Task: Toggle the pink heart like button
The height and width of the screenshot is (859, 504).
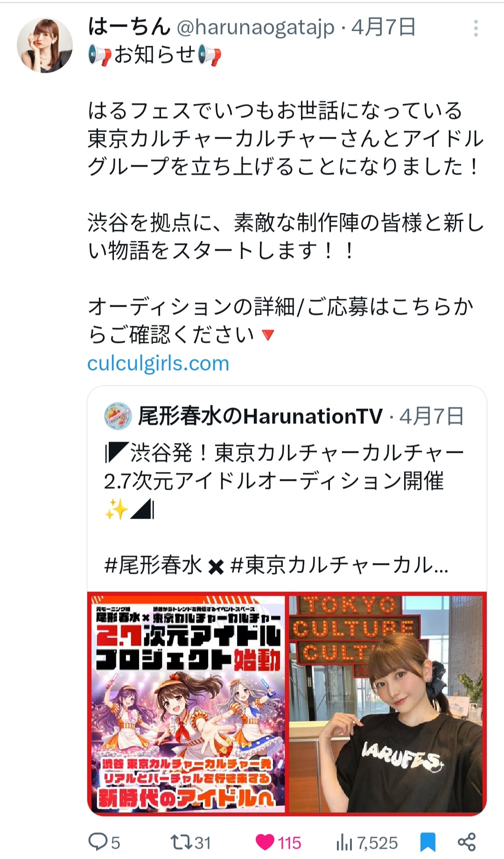Action: (265, 842)
